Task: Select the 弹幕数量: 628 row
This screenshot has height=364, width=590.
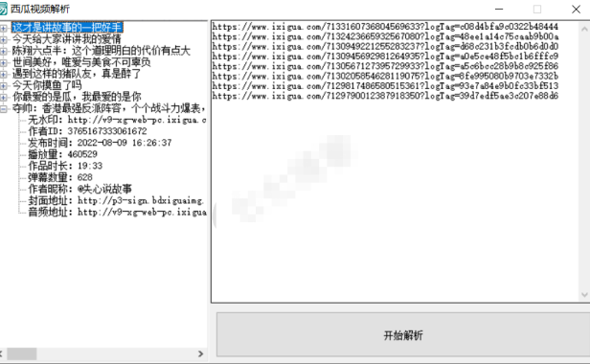Action: tap(60, 178)
